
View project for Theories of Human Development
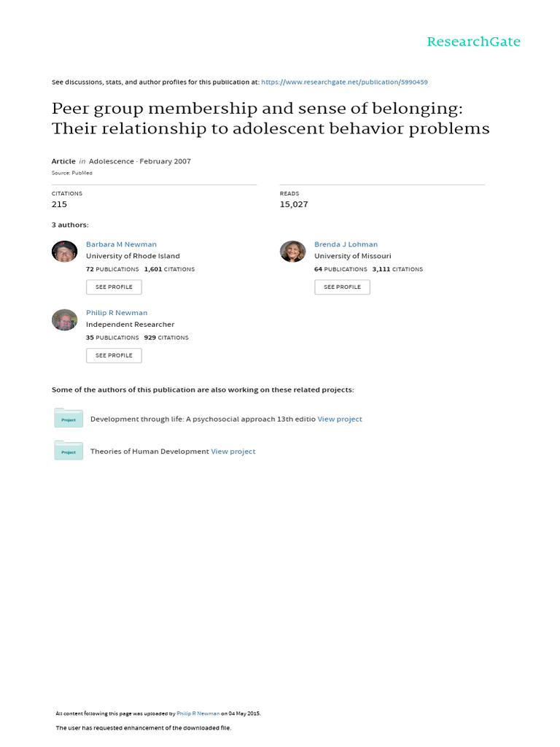pos(233,452)
